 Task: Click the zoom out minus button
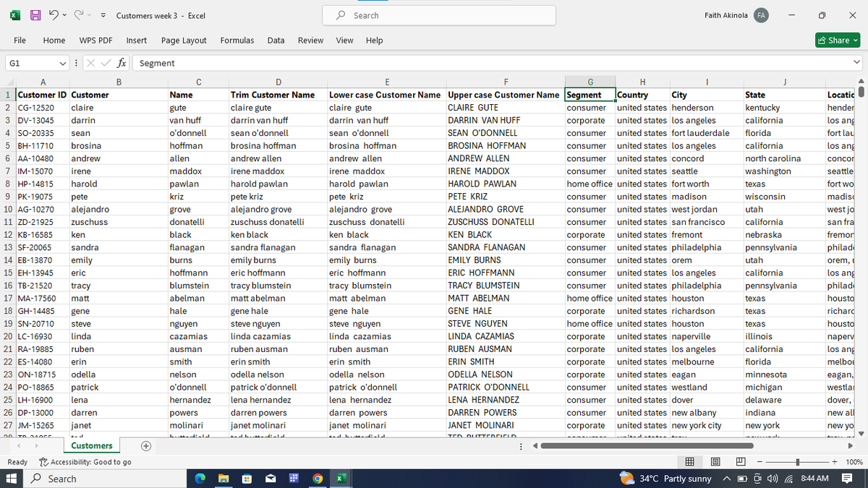[x=759, y=462]
